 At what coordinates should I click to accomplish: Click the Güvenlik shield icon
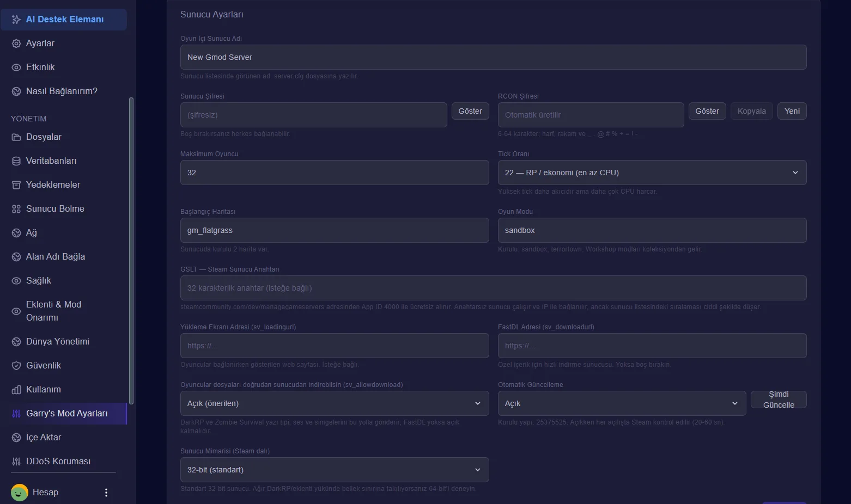click(16, 366)
